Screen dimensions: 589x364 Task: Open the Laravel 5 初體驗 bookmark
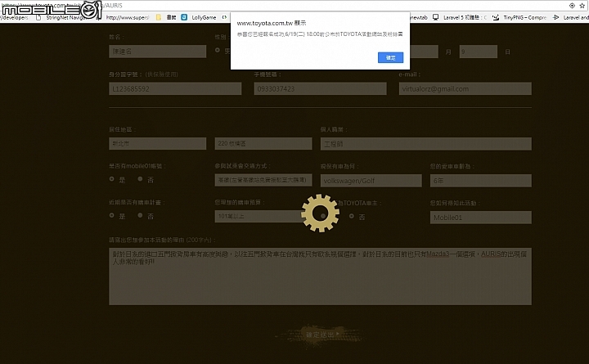coord(460,17)
